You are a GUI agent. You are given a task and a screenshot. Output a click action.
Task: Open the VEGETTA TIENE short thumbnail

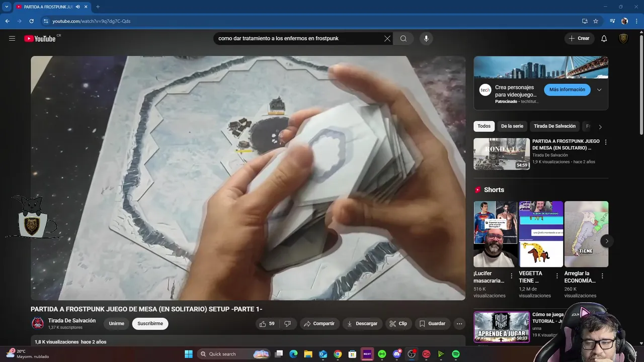tap(541, 234)
